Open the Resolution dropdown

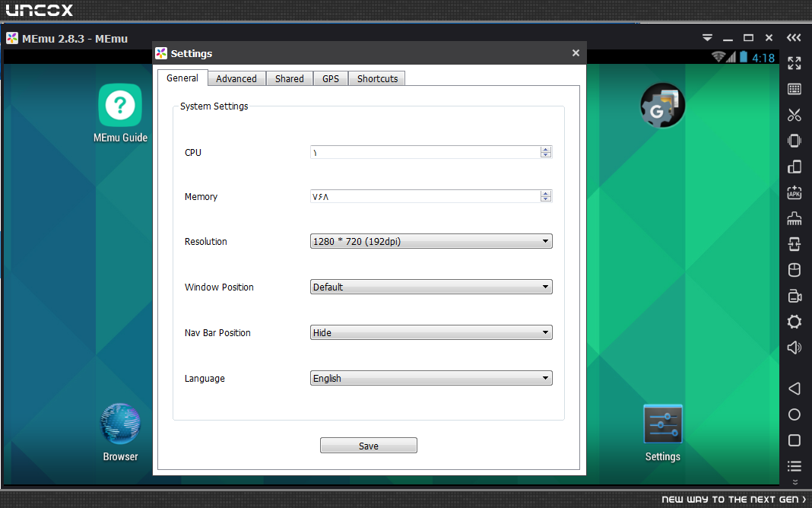tap(431, 241)
